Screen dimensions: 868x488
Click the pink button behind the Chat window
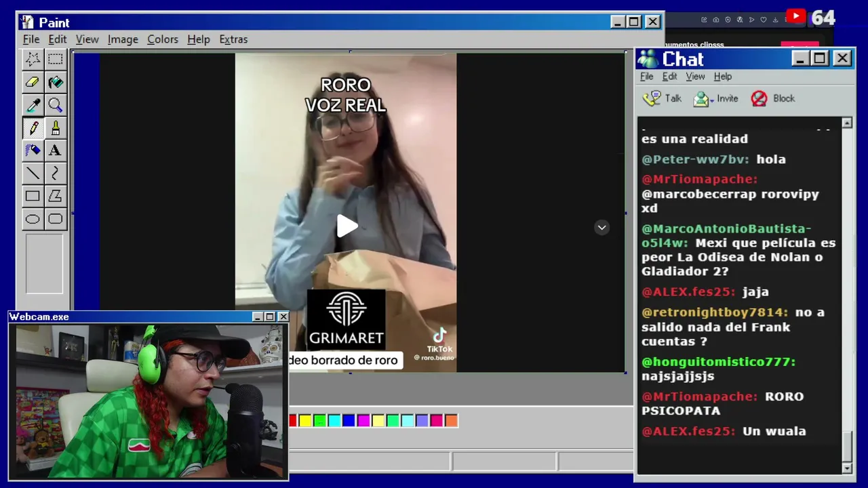pyautogui.click(x=800, y=45)
